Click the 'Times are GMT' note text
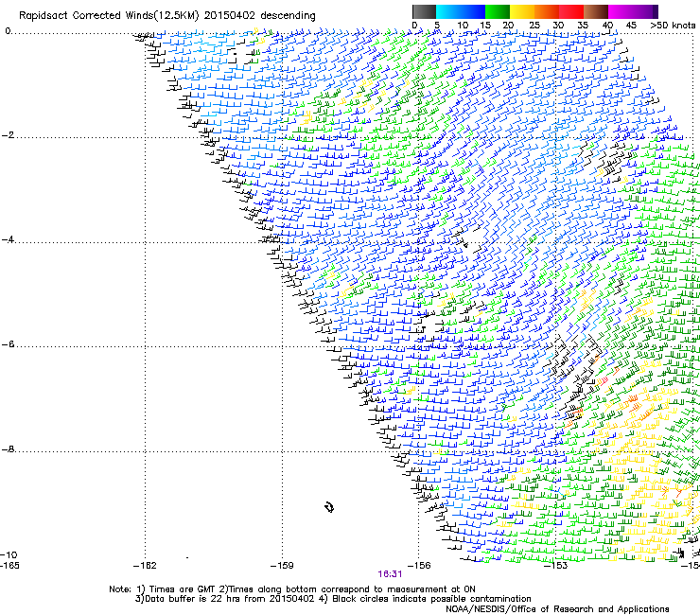The height and width of the screenshot is (615, 700). pos(182,589)
